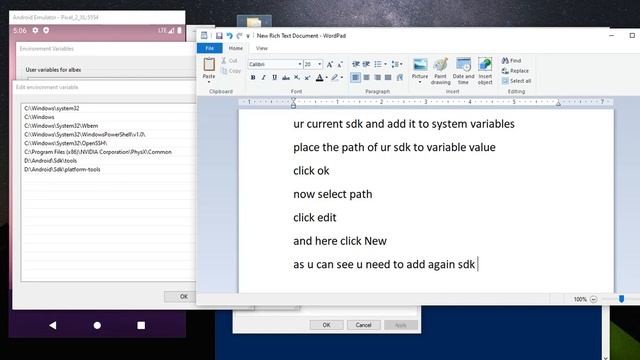Open the highlight color dropdown arrow
Image resolution: width=640 pixels, height=360 pixels.
tap(342, 78)
